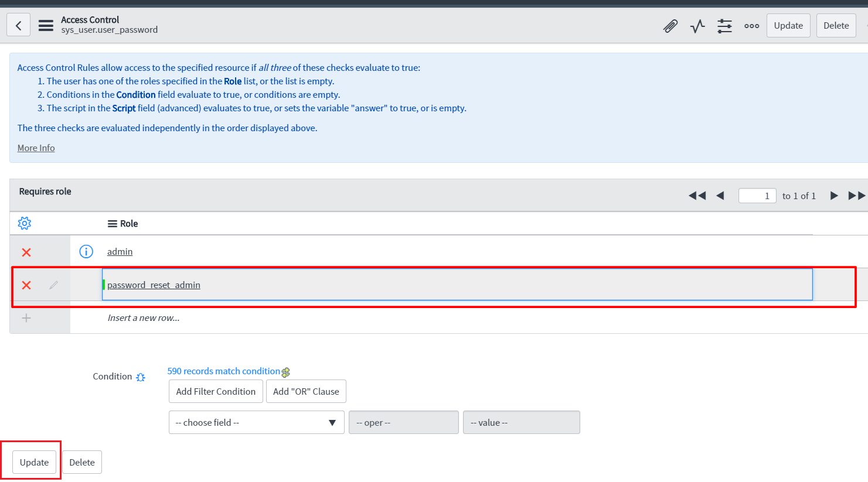
Task: Go to next page arrow
Action: click(x=833, y=196)
